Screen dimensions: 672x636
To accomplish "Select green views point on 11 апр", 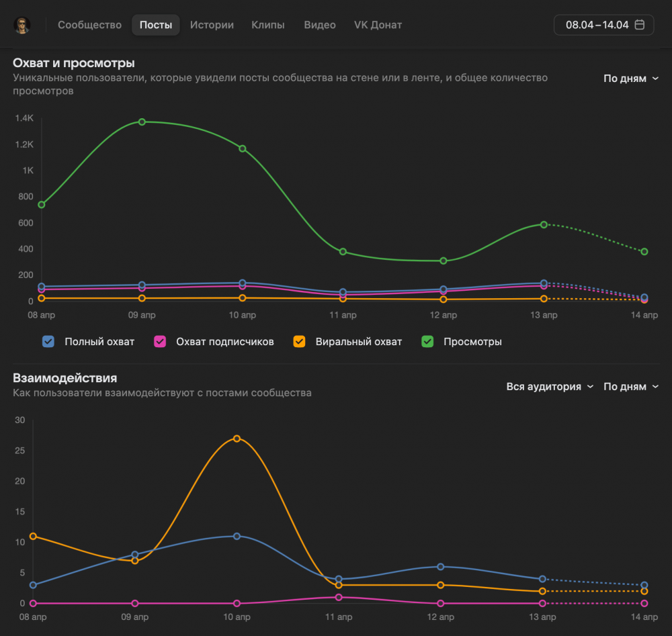I will coord(343,252).
